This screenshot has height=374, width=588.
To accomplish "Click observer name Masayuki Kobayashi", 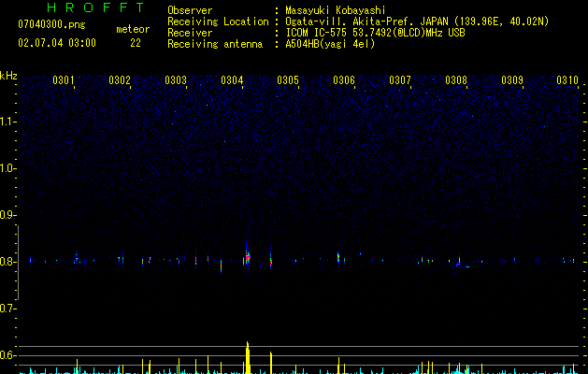I will click(x=336, y=10).
